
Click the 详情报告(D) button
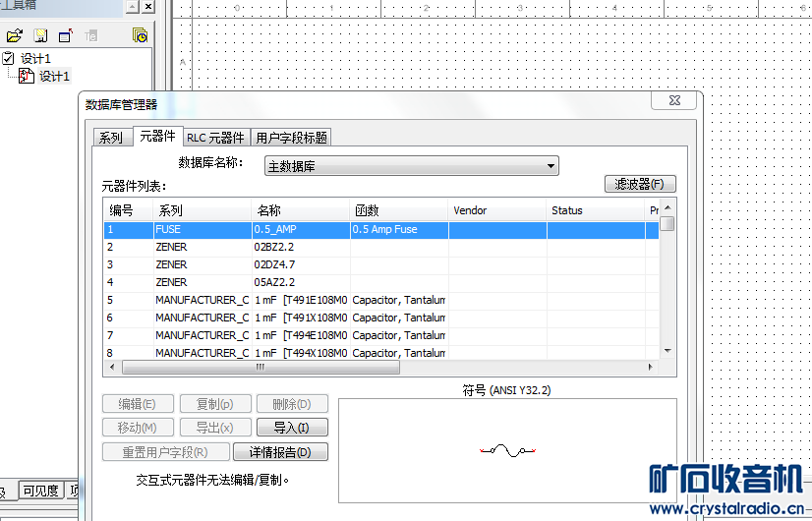281,452
